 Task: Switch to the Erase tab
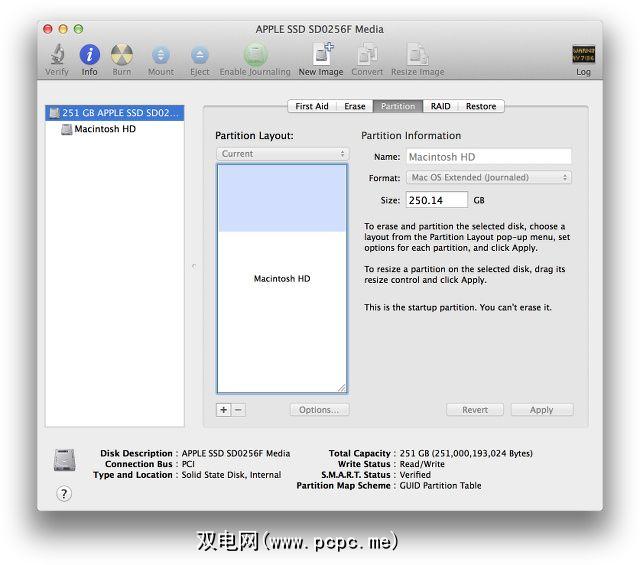(x=355, y=106)
